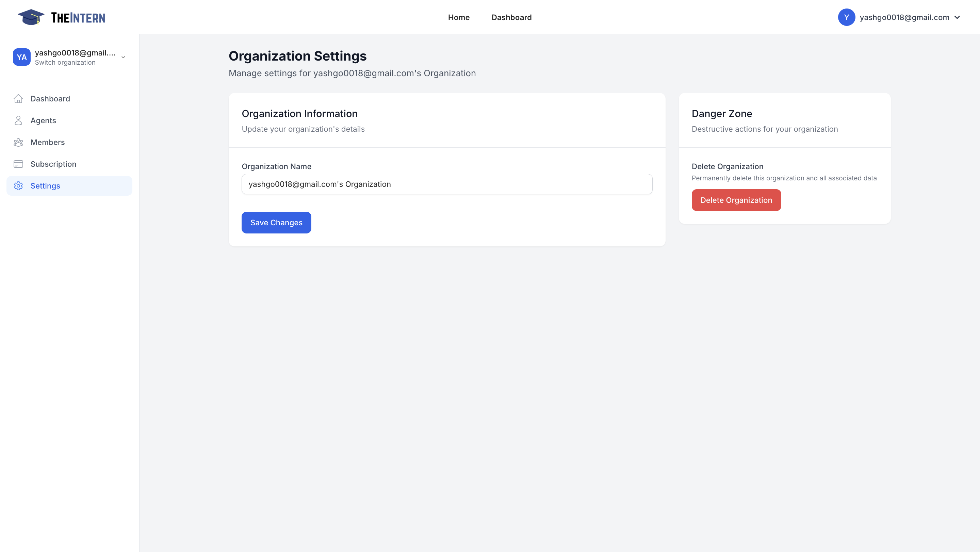Click the gear icon beside Settings
Screen dimensions: 980x552
[x=19, y=186]
